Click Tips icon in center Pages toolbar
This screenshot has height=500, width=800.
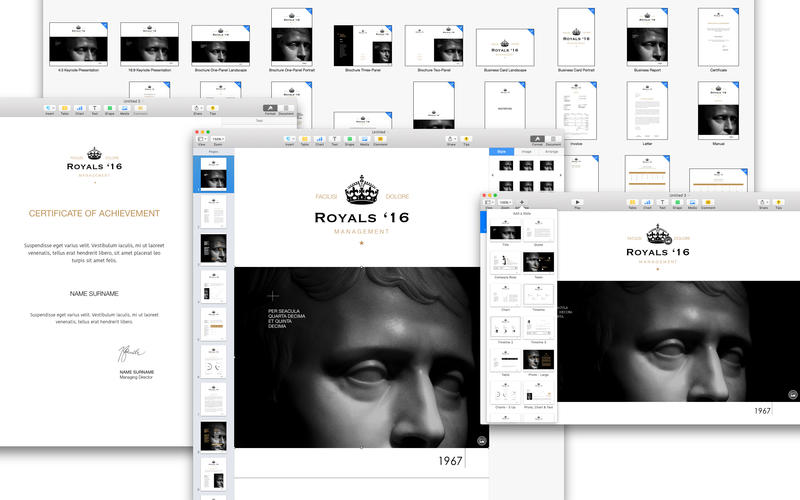[x=466, y=139]
